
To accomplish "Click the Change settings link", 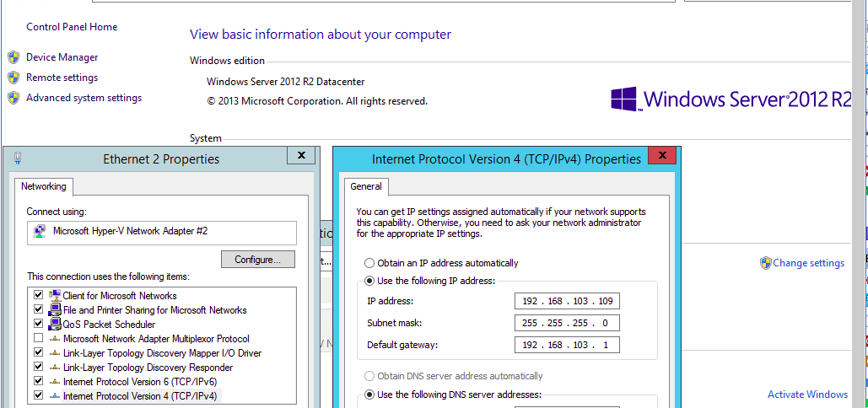I will (808, 263).
